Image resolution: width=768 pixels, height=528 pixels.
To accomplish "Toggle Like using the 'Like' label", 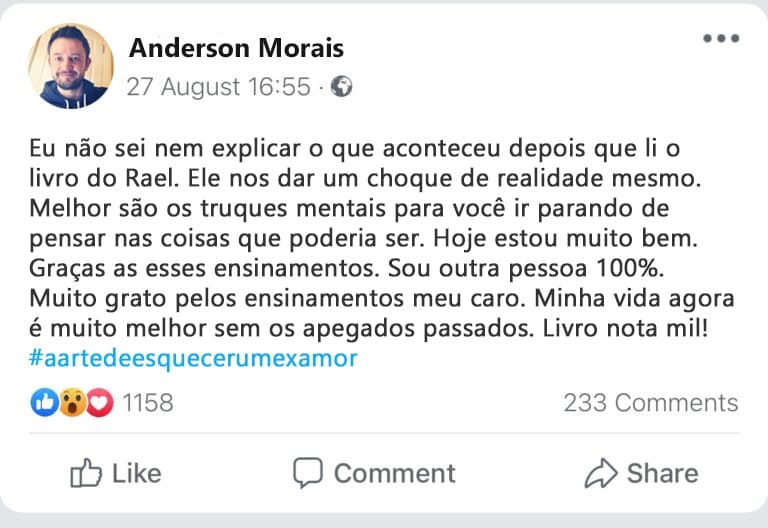I will [137, 473].
